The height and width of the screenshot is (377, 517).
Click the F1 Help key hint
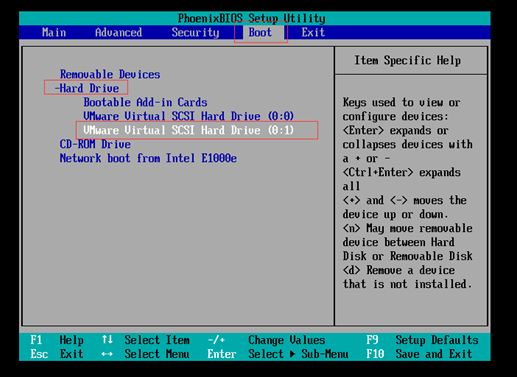[57, 340]
